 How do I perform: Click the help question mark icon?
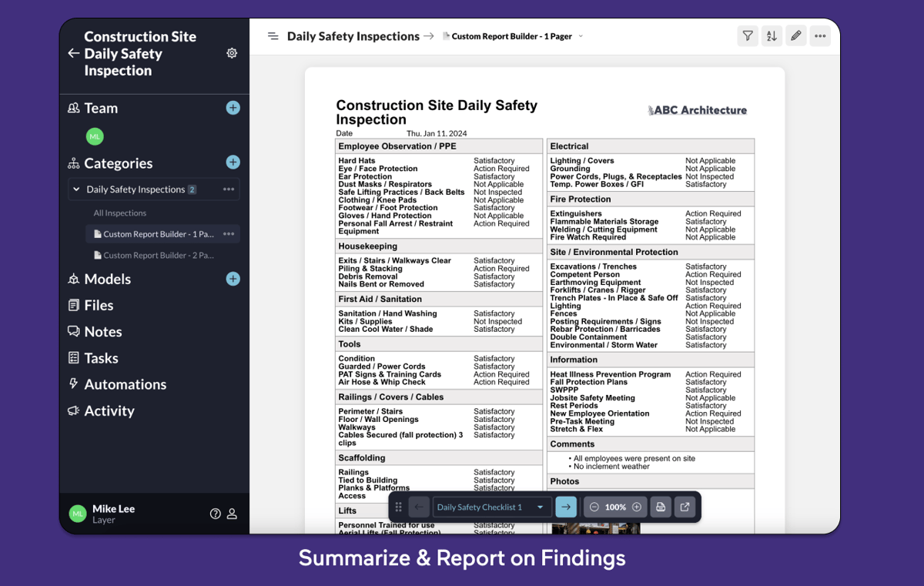pyautogui.click(x=215, y=513)
